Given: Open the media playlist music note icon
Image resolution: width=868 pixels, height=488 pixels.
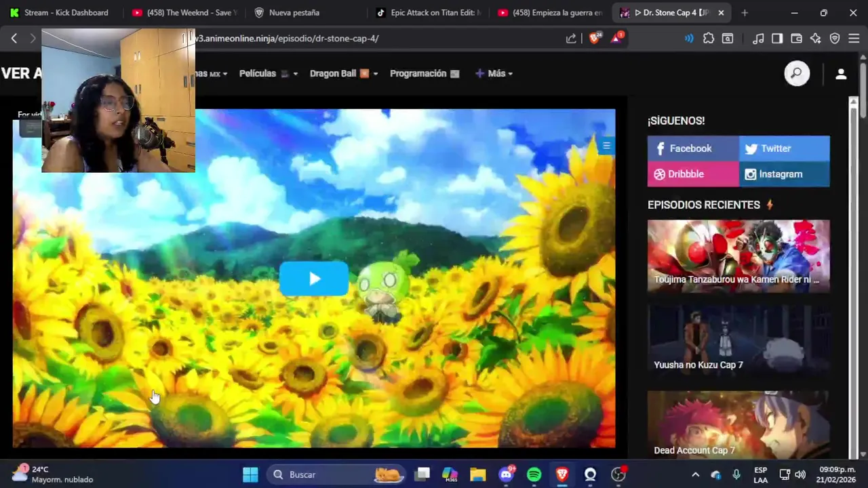Looking at the screenshot, I should [x=758, y=39].
